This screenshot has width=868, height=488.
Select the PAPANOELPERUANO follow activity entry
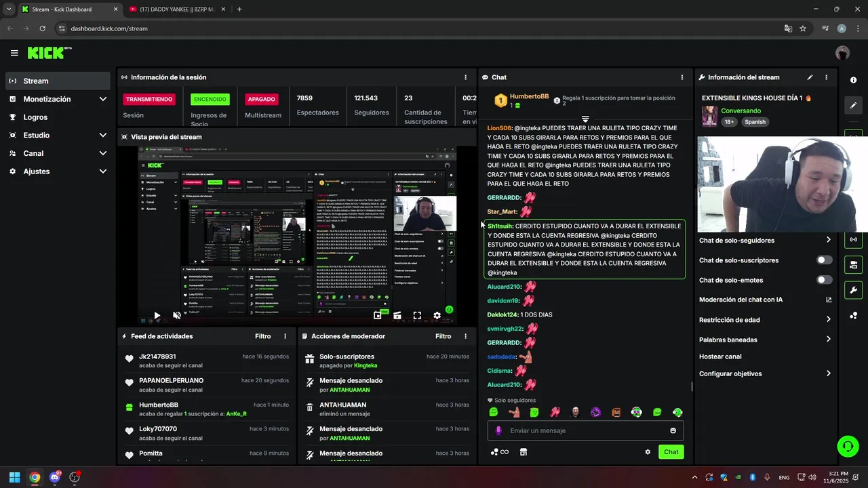point(207,385)
